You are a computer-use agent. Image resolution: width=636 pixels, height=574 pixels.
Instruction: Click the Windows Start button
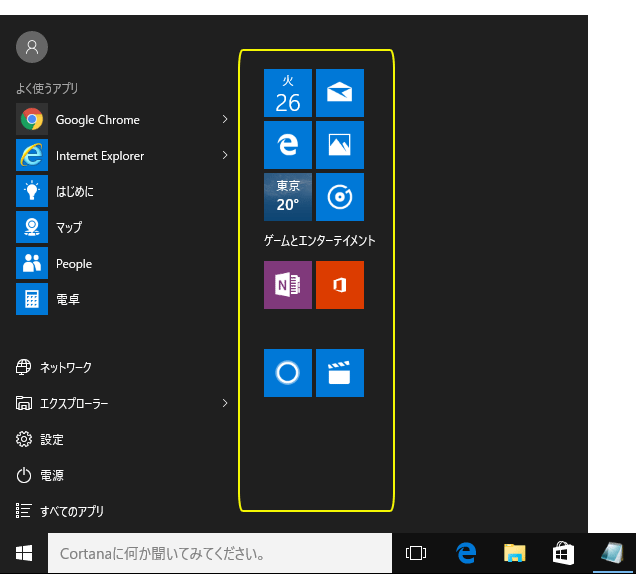coord(24,553)
